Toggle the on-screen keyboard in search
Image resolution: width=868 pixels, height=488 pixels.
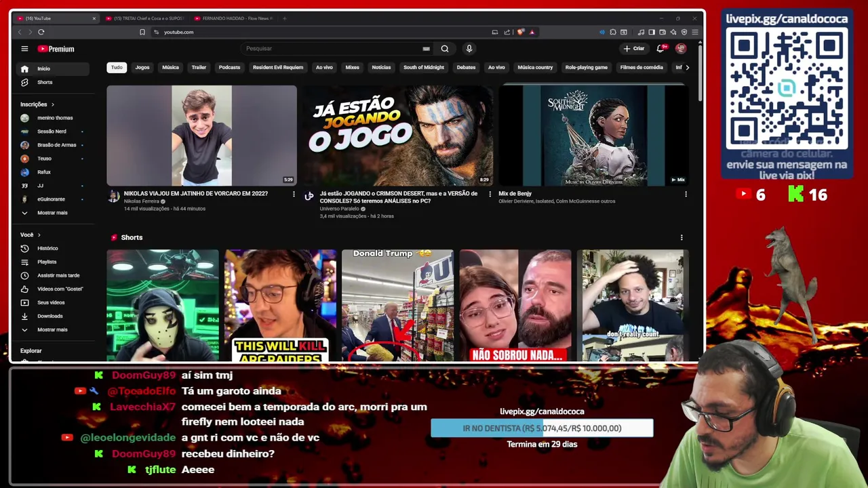coord(426,49)
